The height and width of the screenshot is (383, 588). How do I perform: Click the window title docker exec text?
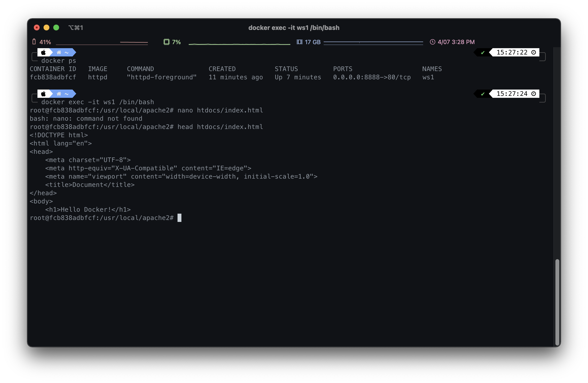pos(294,28)
